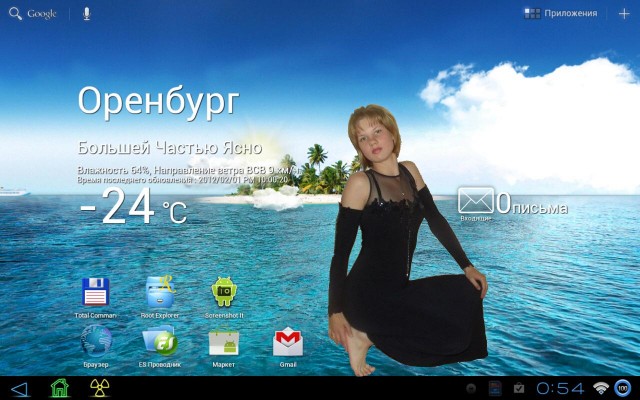Start voice search with microphone icon
Image resolution: width=640 pixels, height=400 pixels.
[x=86, y=14]
